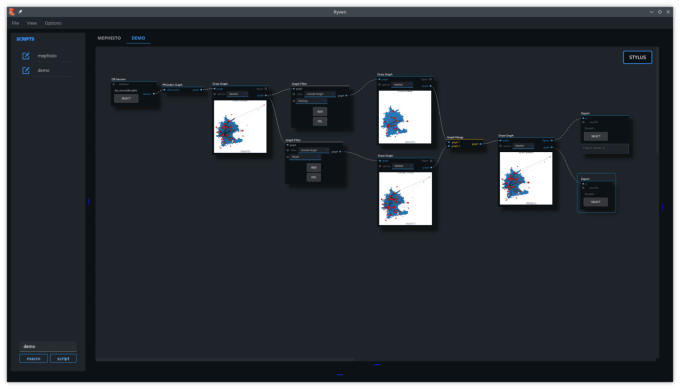Click the graph output port of Graph Merge
This screenshot has height=389, width=680.
(x=480, y=144)
